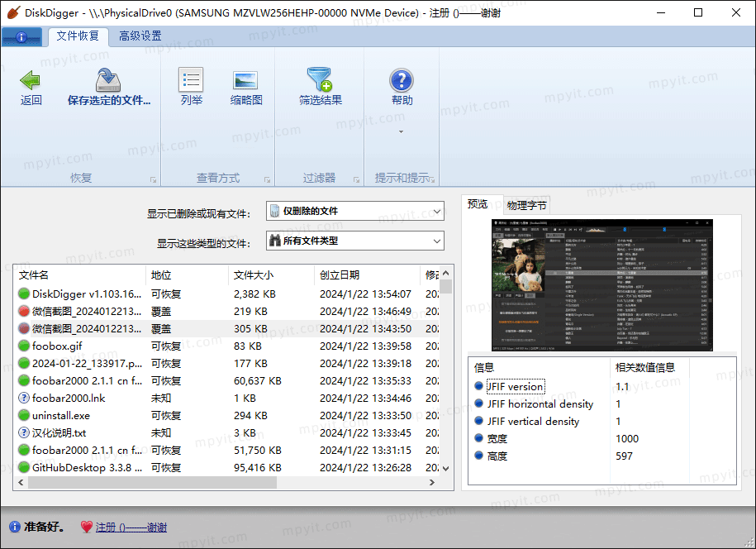Click the question mark icon beside 汉化说明.txt
The height and width of the screenshot is (549, 756).
click(x=24, y=432)
